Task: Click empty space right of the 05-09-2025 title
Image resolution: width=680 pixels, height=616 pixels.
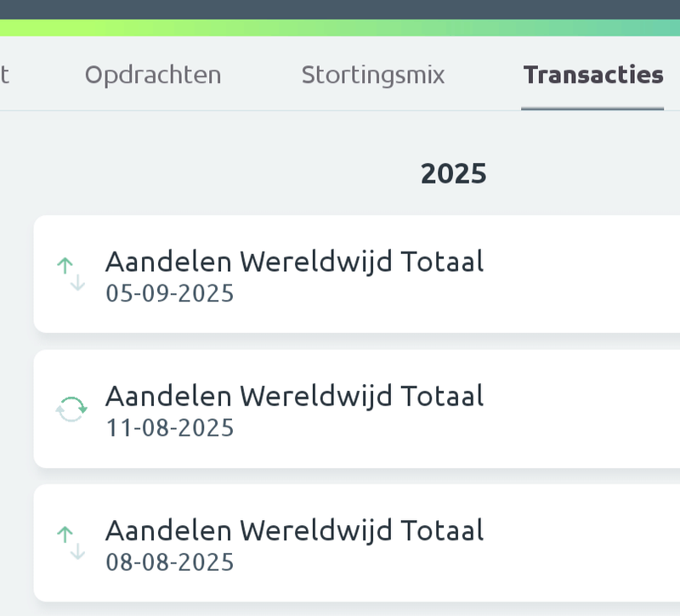Action: coord(586,274)
